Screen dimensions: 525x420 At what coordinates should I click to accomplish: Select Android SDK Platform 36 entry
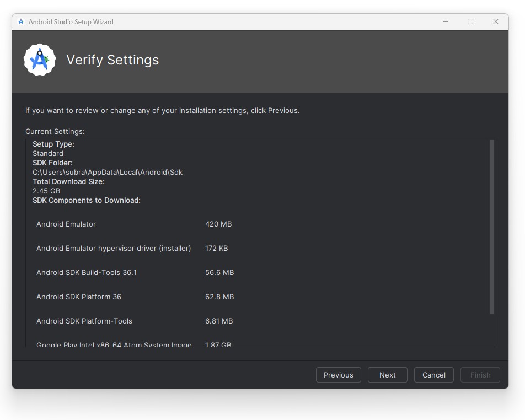pyautogui.click(x=79, y=297)
